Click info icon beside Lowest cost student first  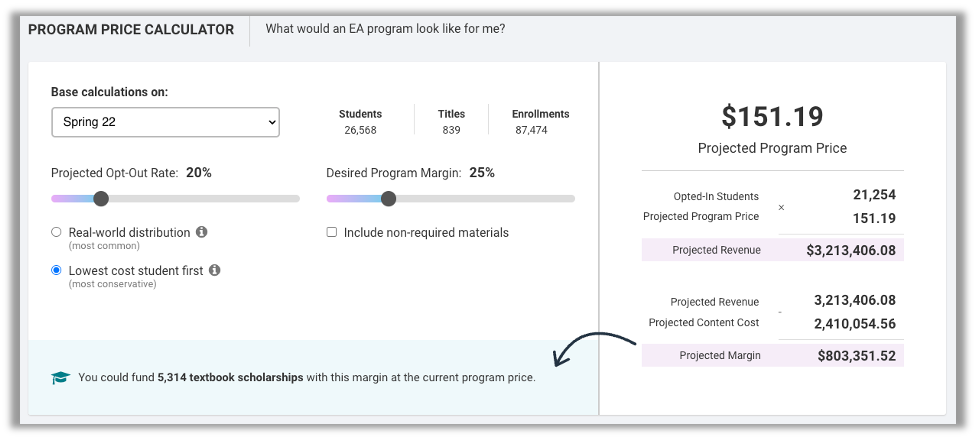coord(215,270)
